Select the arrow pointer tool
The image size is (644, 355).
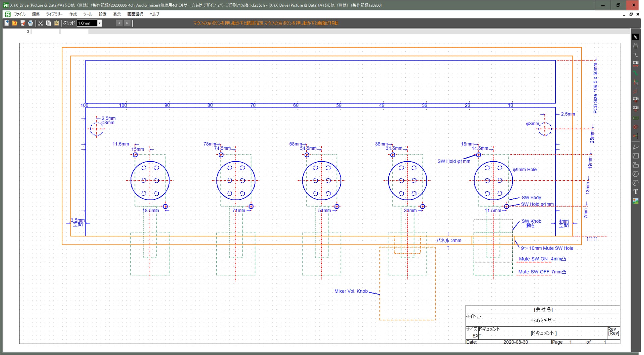tap(636, 37)
